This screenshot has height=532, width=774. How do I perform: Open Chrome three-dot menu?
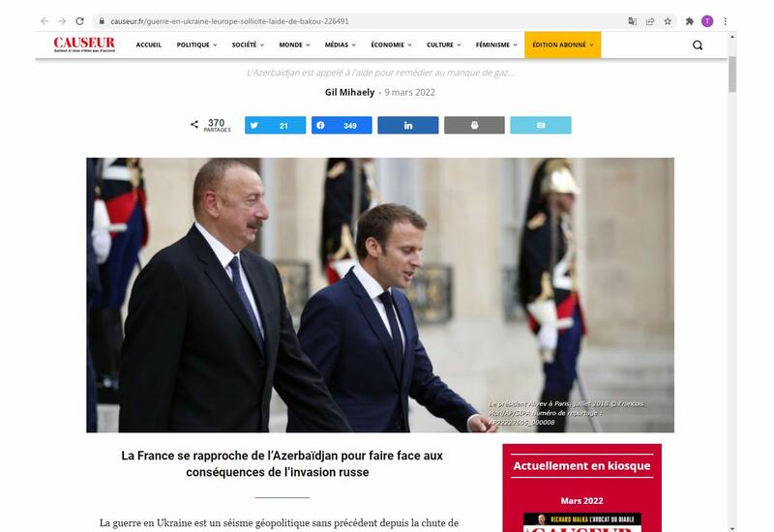point(725,21)
